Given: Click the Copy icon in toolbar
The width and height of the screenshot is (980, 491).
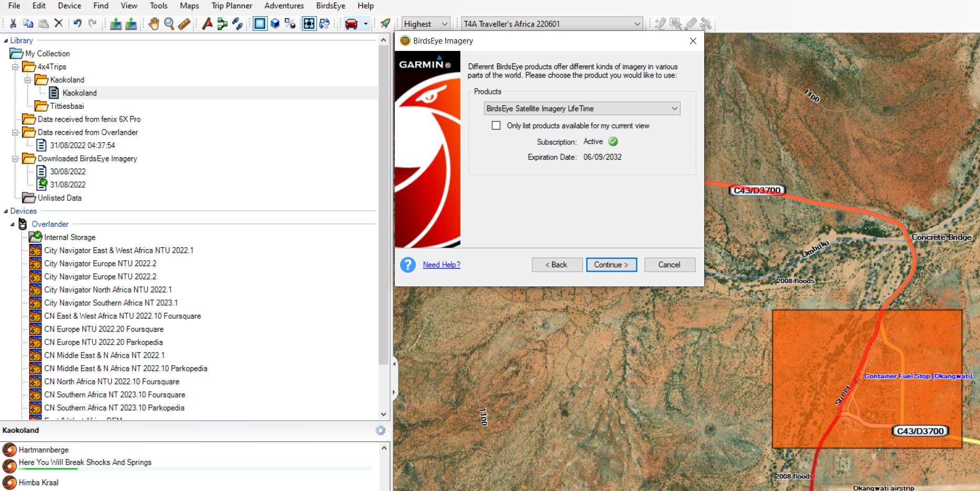Looking at the screenshot, I should [28, 24].
